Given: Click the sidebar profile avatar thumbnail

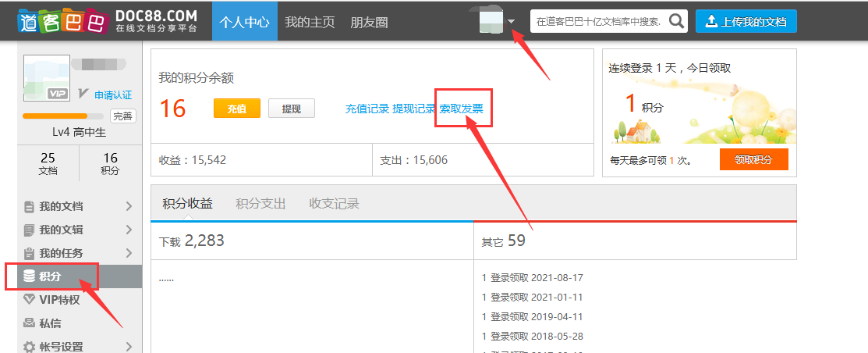Looking at the screenshot, I should (47, 77).
